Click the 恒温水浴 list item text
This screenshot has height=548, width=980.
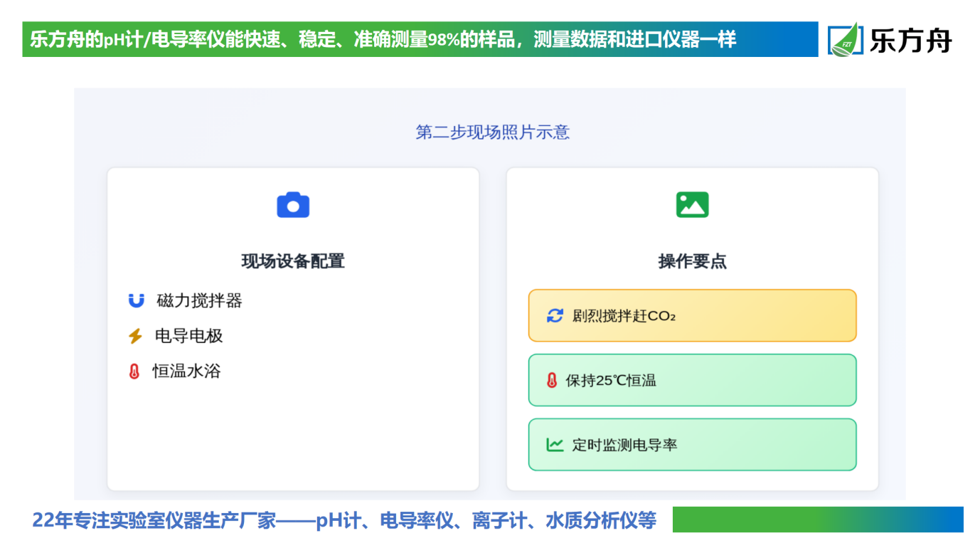click(186, 371)
